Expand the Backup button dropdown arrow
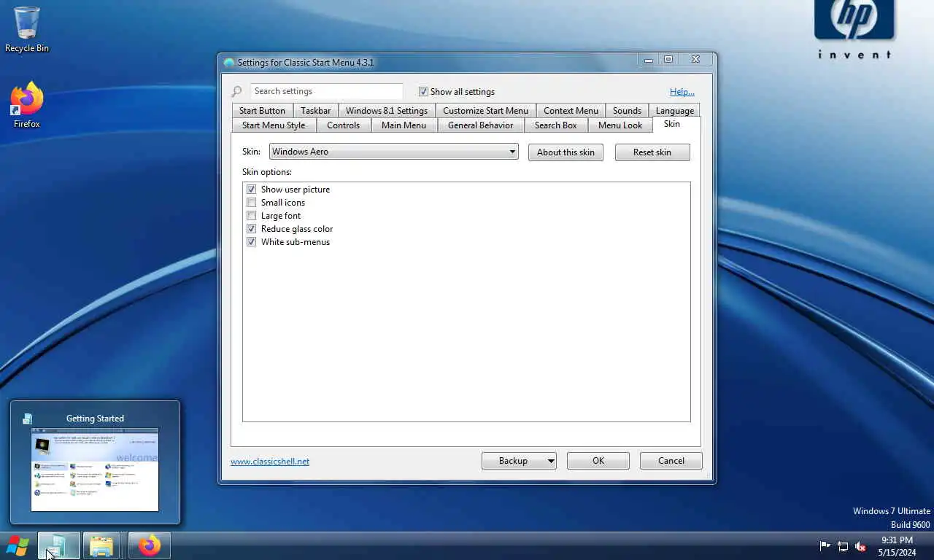Screen dimensions: 934x560 550,461
